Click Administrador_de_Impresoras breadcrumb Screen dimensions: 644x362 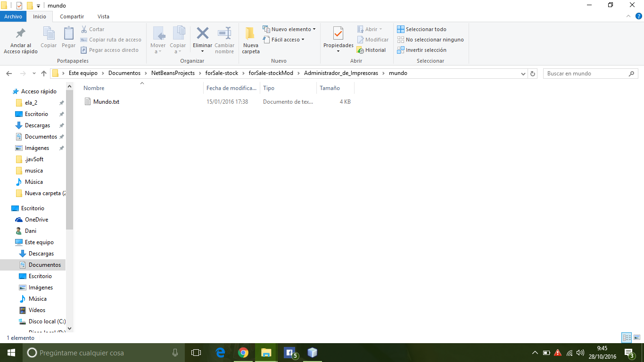point(341,73)
